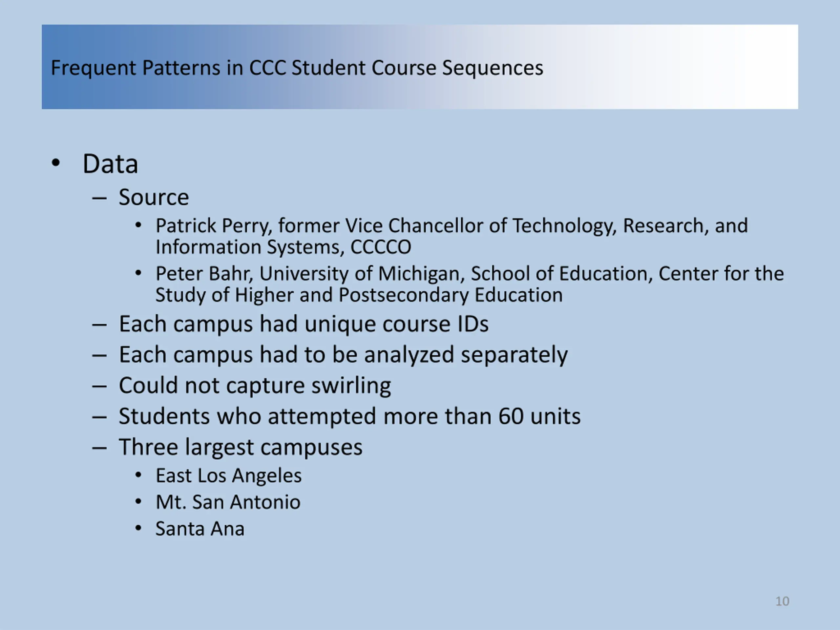
Task: Click the slide title about Frequent Patterns
Action: 297,68
